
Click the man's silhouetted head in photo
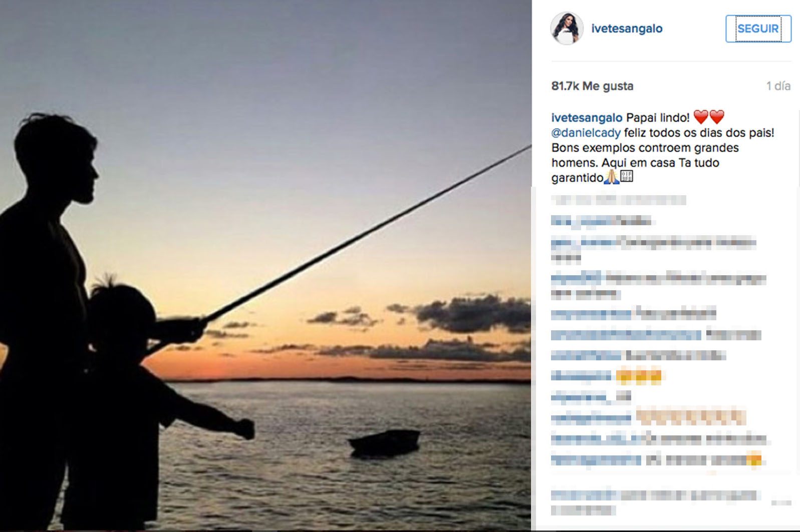(56, 158)
